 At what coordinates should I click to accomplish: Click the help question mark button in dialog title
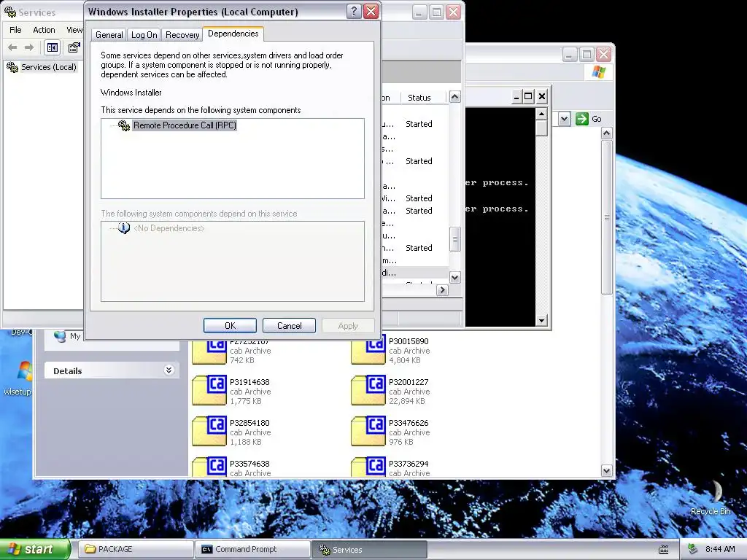(x=354, y=12)
